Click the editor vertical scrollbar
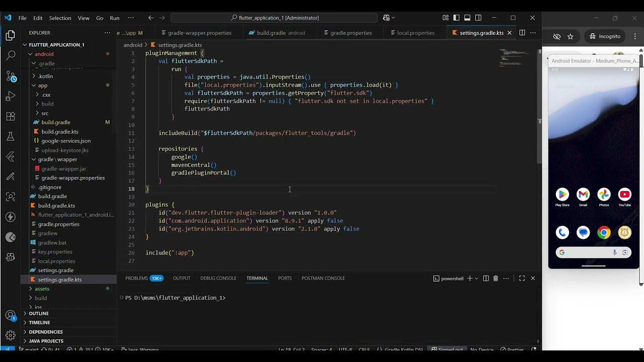Image resolution: width=644 pixels, height=362 pixels. 539,106
